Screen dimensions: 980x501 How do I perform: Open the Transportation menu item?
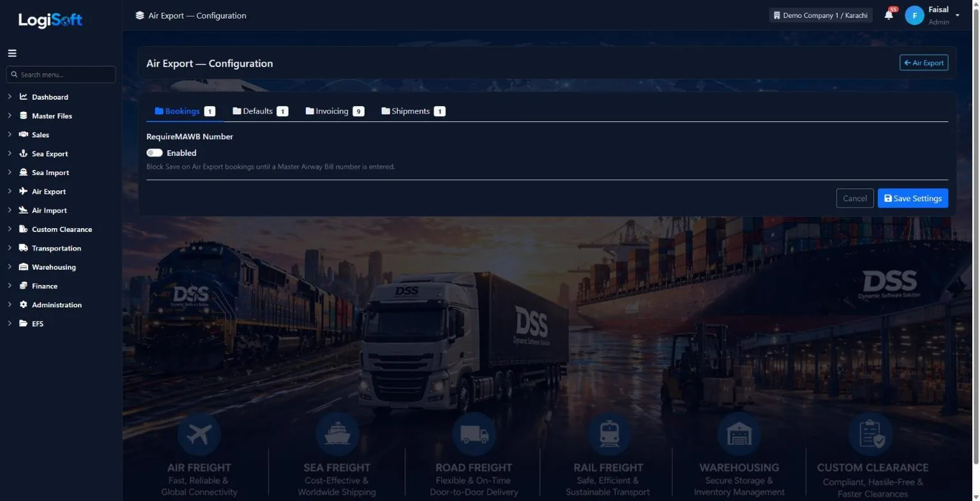[56, 248]
